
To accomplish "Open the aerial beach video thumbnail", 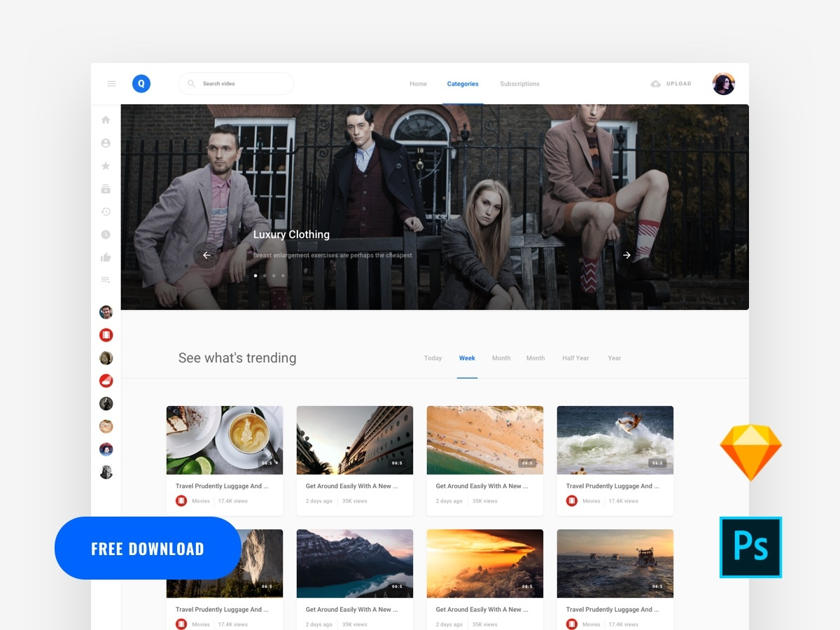I will click(x=485, y=440).
